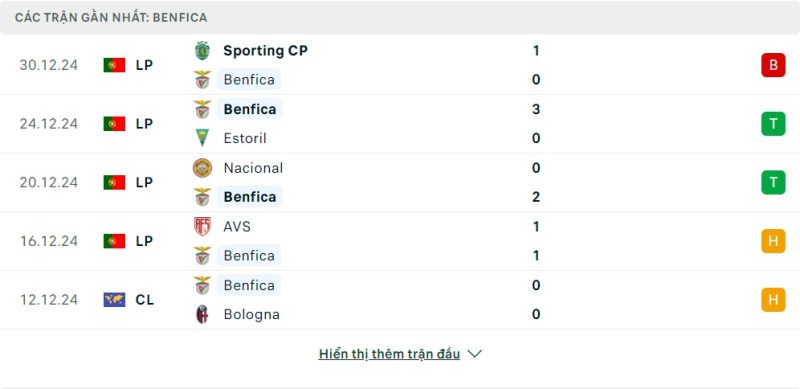Click the red B result badge
The height and width of the screenshot is (389, 800).
pos(773,65)
